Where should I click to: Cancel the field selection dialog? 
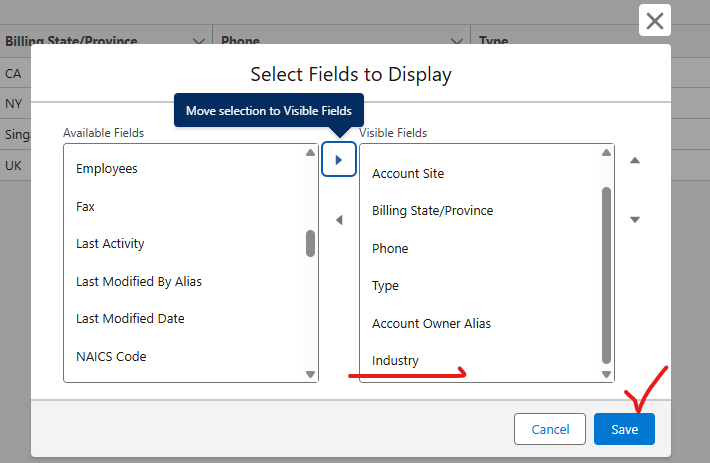tap(550, 429)
